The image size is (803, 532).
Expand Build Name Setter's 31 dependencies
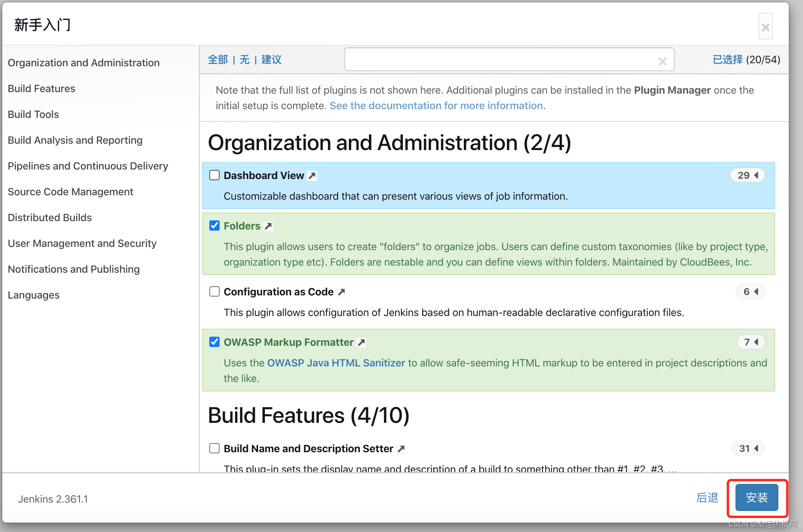click(x=748, y=449)
